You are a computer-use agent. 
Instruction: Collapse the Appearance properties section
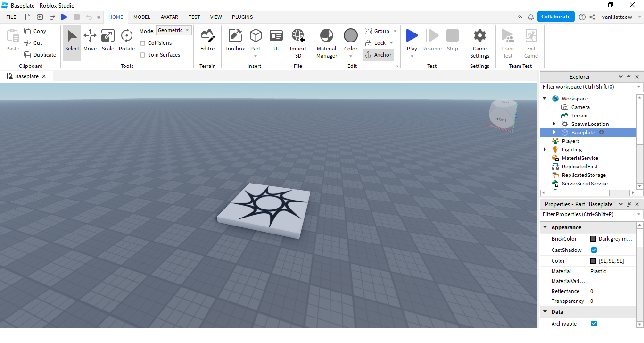(x=545, y=227)
